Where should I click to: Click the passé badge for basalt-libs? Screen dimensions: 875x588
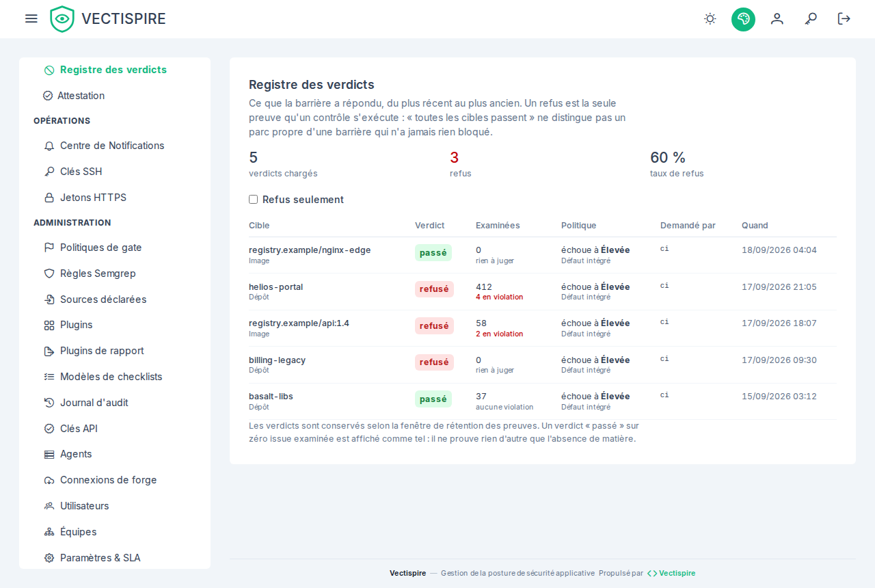pos(433,399)
